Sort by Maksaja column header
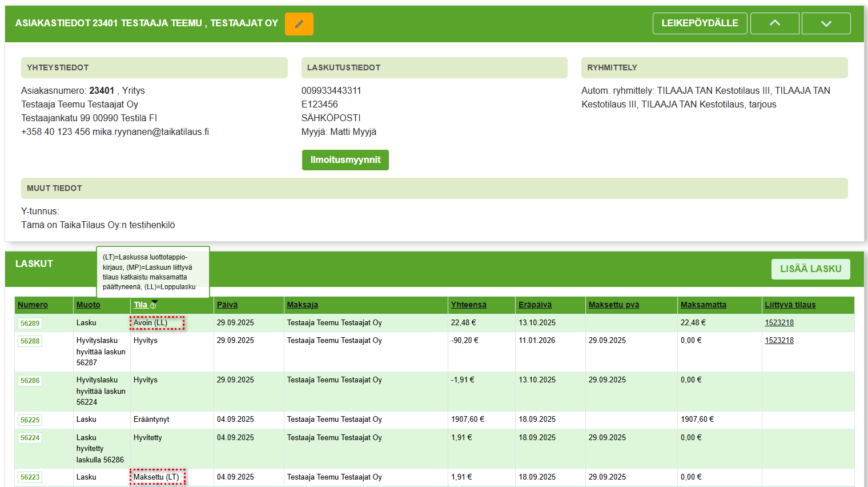The width and height of the screenshot is (868, 487). 302,305
